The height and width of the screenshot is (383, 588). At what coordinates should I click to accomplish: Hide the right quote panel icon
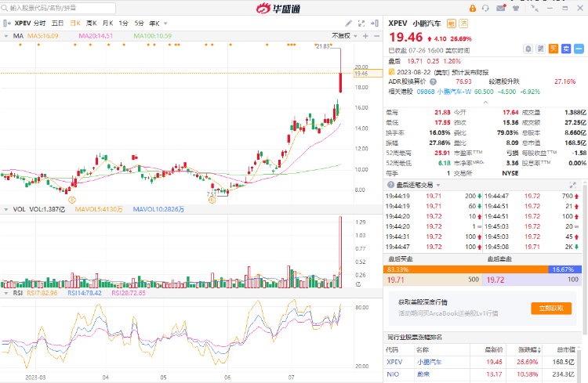point(375,23)
